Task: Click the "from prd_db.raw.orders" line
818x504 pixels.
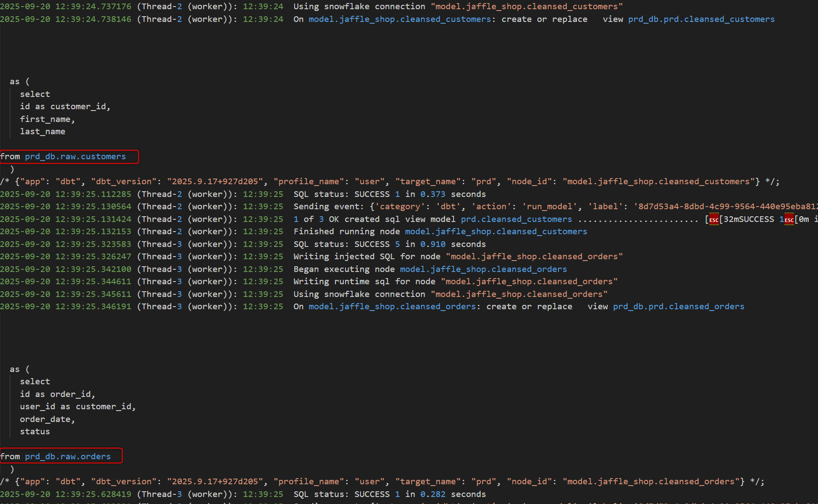Action: pyautogui.click(x=55, y=457)
